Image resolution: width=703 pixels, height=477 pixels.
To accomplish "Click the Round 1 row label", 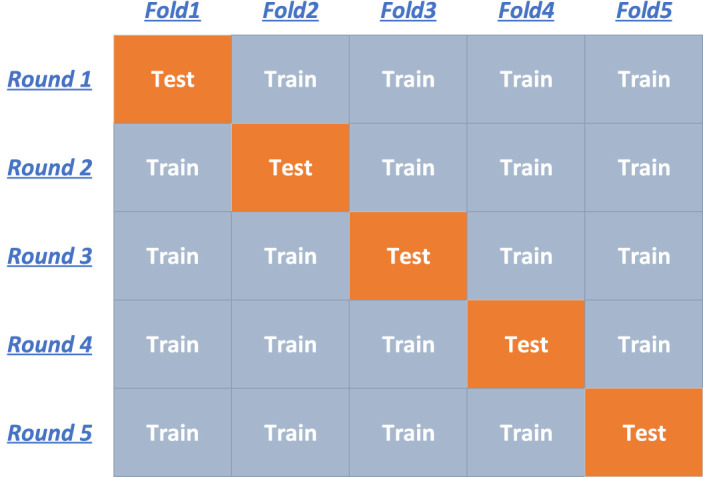I will tap(50, 79).
